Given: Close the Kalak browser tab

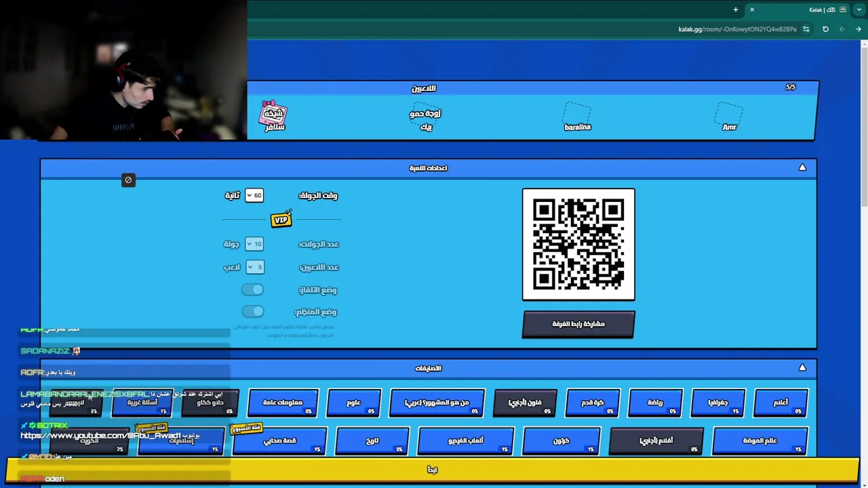Looking at the screenshot, I should pos(751,9).
